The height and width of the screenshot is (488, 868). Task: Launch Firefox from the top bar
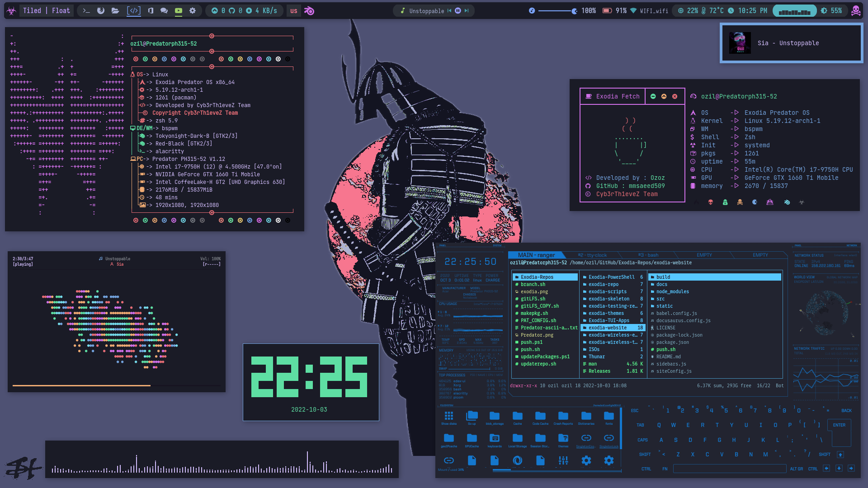(101, 10)
